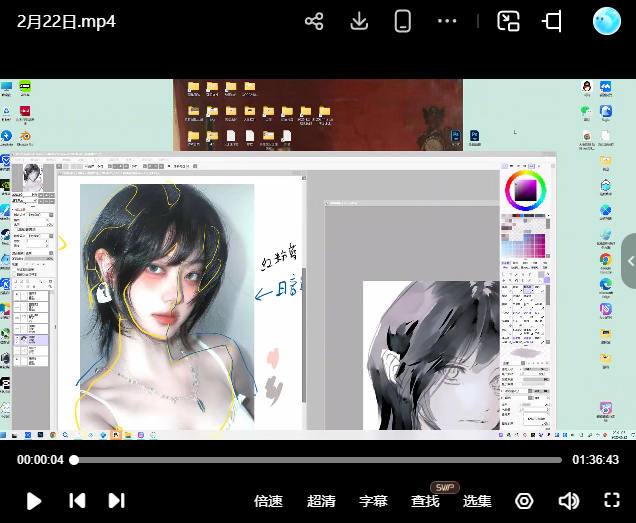Expand the right side panel arrow

click(x=630, y=261)
